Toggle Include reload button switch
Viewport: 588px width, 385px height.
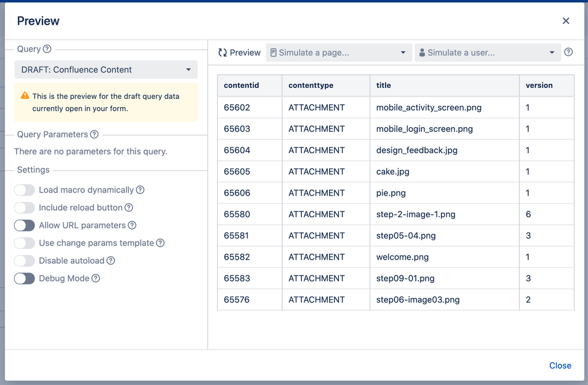click(24, 207)
